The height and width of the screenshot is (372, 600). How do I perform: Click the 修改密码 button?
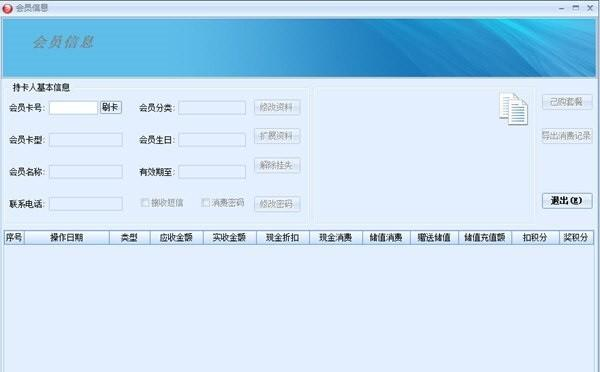277,204
